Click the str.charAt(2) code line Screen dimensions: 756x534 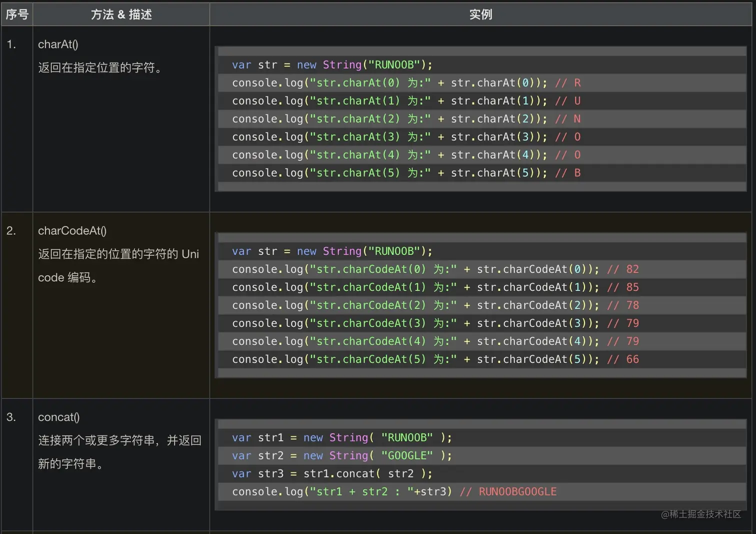(406, 119)
